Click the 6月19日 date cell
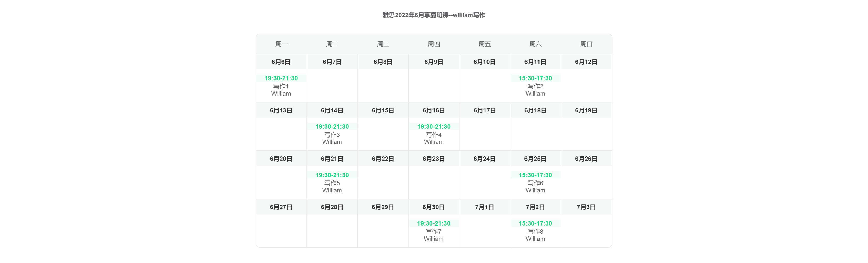This screenshot has height=263, width=868. pyautogui.click(x=586, y=110)
